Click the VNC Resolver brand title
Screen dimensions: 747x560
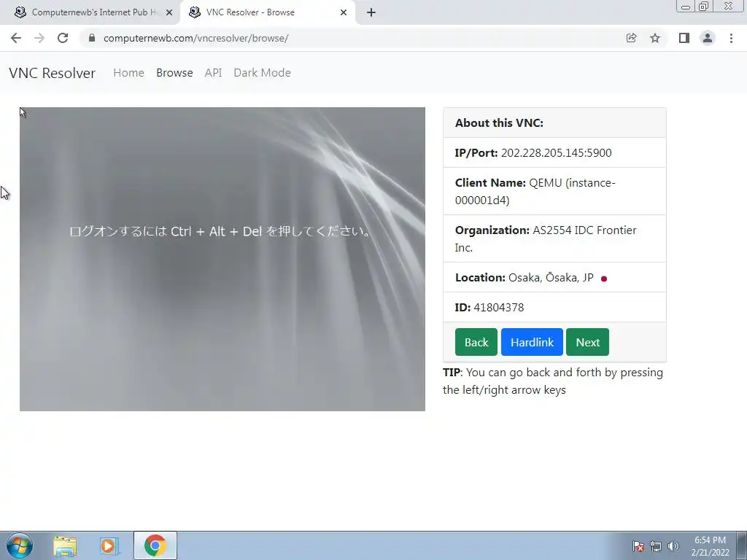[x=52, y=73]
